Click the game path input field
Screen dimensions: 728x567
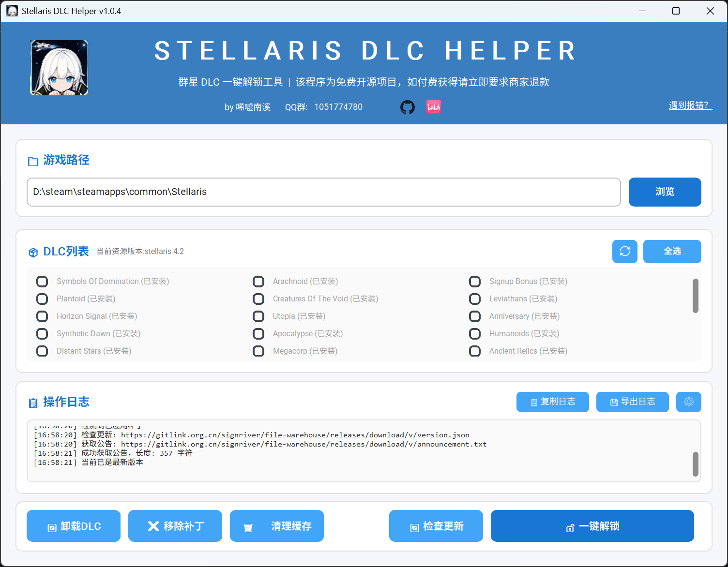[324, 192]
